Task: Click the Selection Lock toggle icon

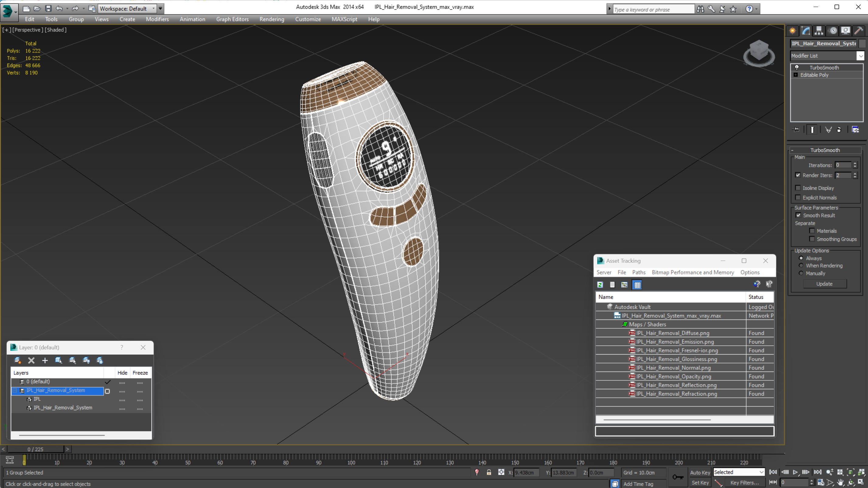Action: pyautogui.click(x=489, y=472)
